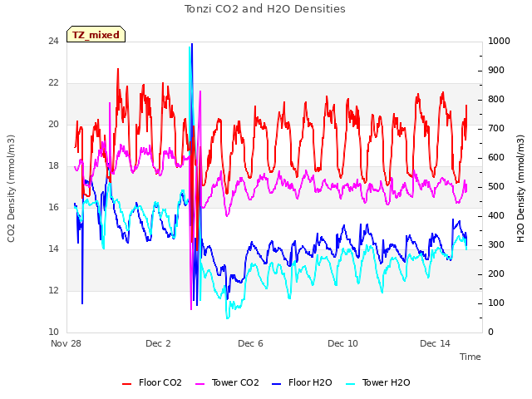532x399 pixels.
Task: Click the 500 value on H2O axis
Action: (x=496, y=187)
